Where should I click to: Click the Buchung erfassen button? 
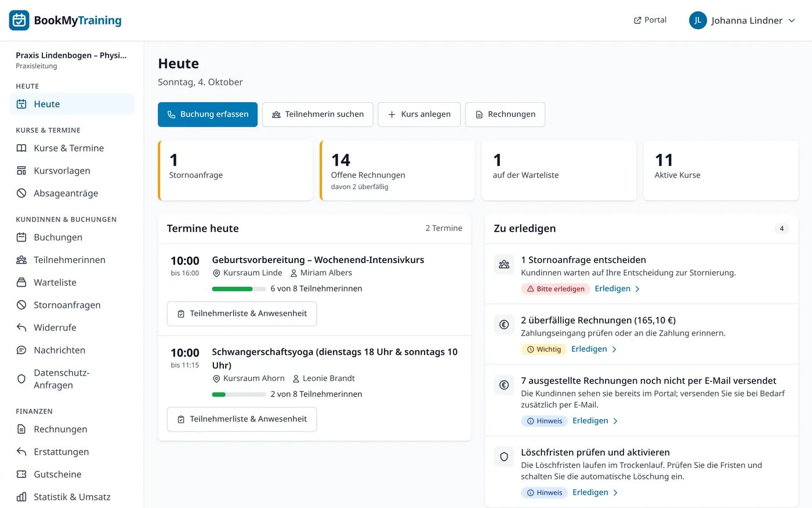pos(208,114)
